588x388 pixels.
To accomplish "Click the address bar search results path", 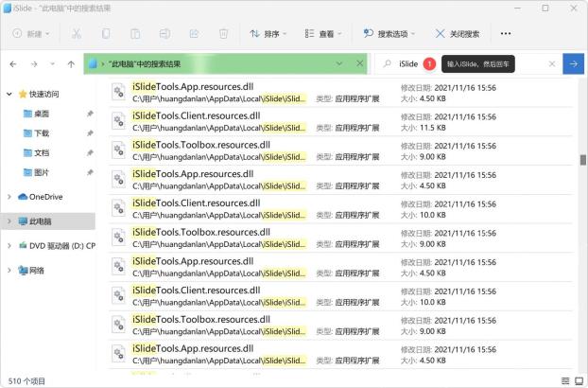I will pos(145,63).
